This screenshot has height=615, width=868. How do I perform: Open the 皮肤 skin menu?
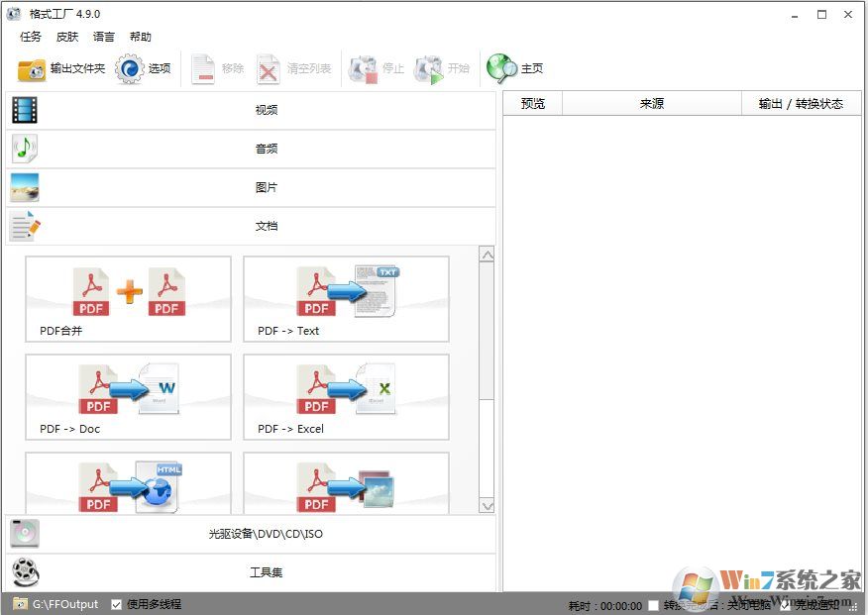coord(67,37)
